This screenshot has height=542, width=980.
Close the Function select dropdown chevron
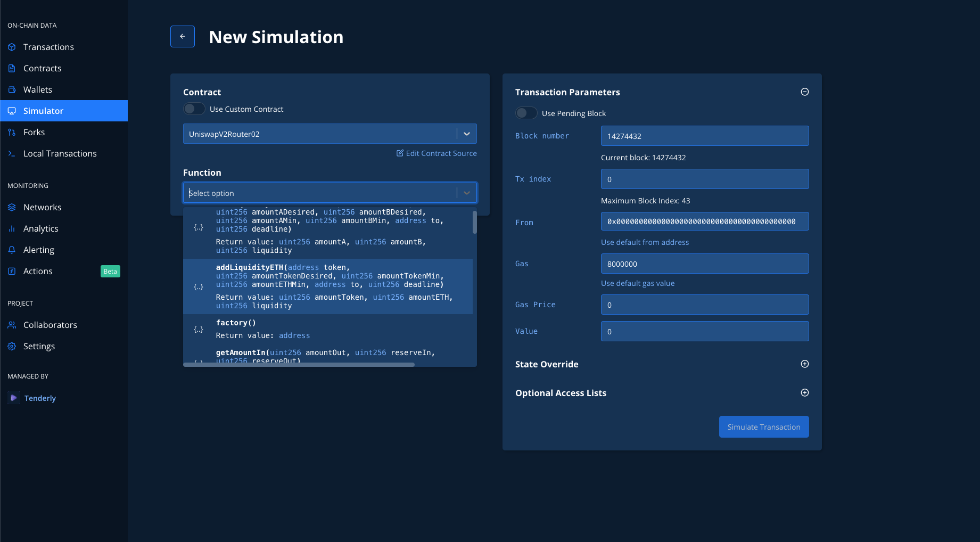point(467,193)
